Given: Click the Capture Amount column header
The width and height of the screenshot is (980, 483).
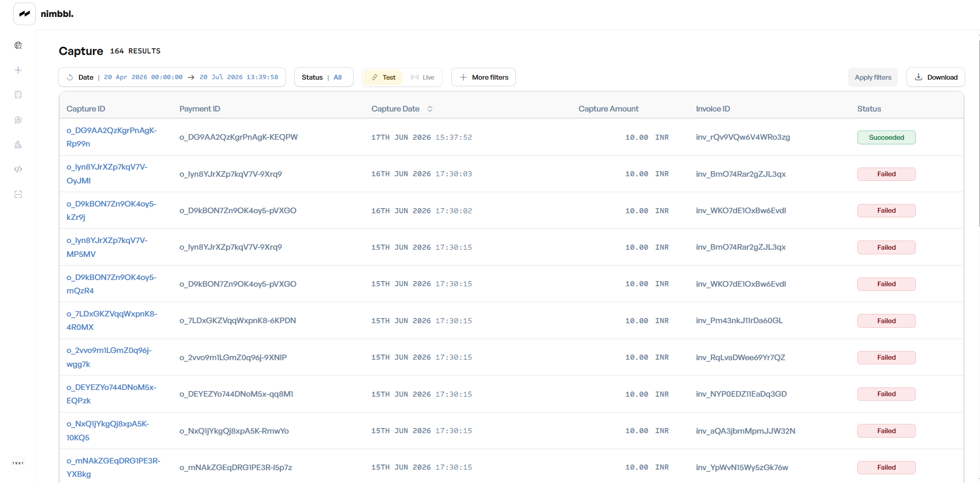Looking at the screenshot, I should click(x=608, y=109).
